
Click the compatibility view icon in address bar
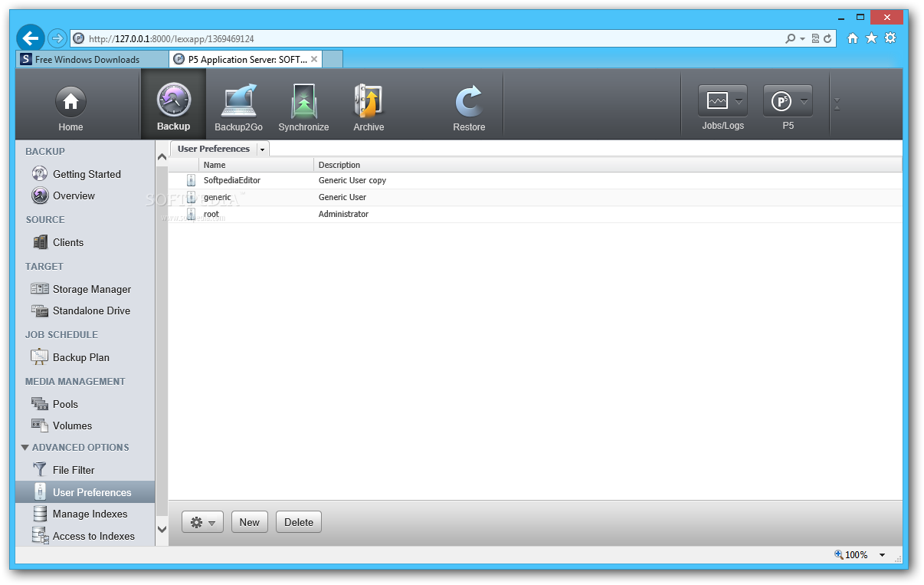[x=815, y=38]
